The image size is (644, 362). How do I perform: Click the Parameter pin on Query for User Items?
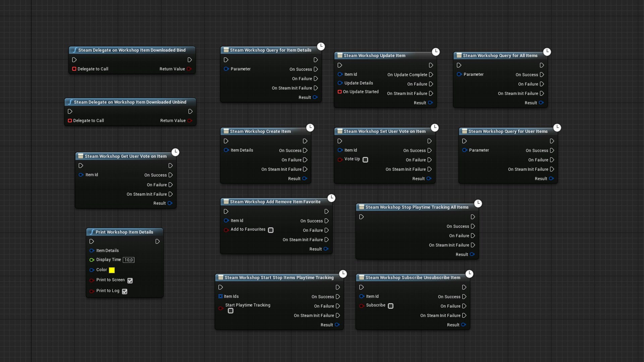[x=465, y=150]
